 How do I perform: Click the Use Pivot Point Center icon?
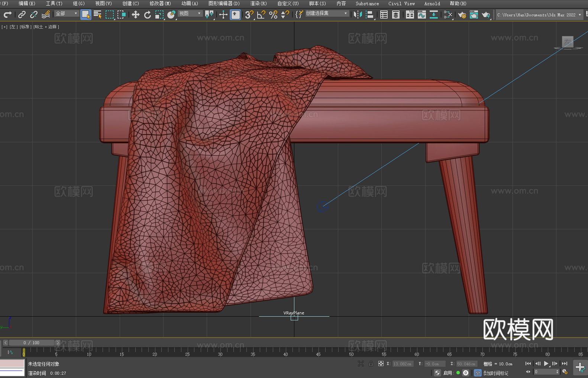[x=209, y=14]
